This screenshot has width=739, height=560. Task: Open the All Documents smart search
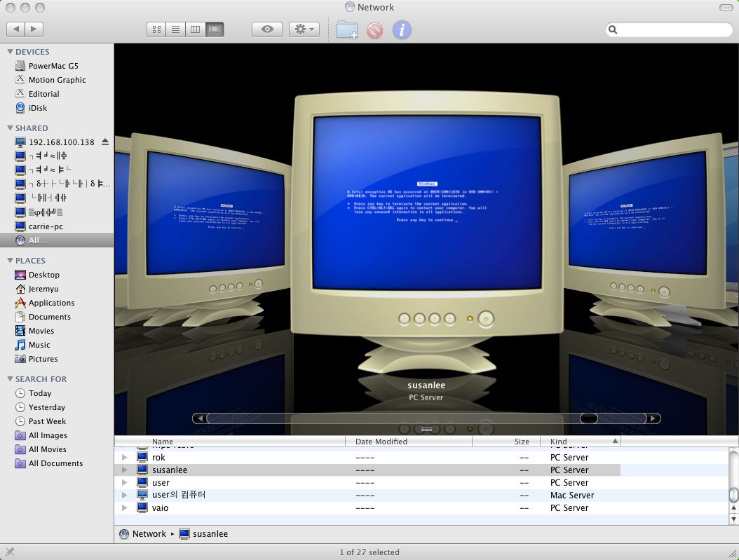click(x=55, y=463)
